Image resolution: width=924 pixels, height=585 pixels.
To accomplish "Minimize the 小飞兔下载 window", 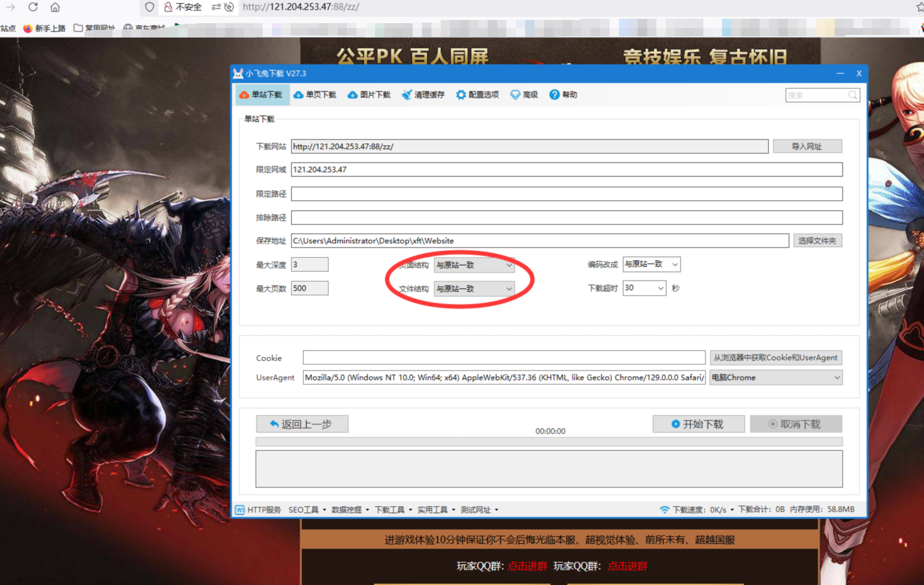I will click(840, 73).
